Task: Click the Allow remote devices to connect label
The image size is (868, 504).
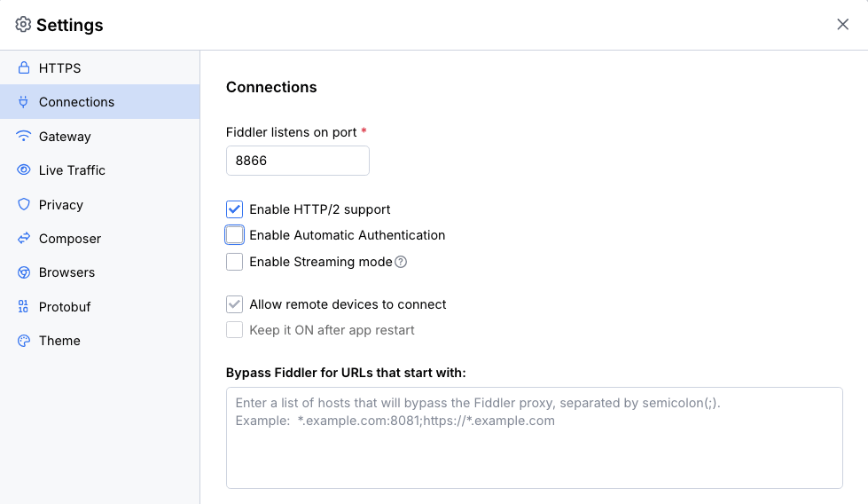Action: click(348, 304)
